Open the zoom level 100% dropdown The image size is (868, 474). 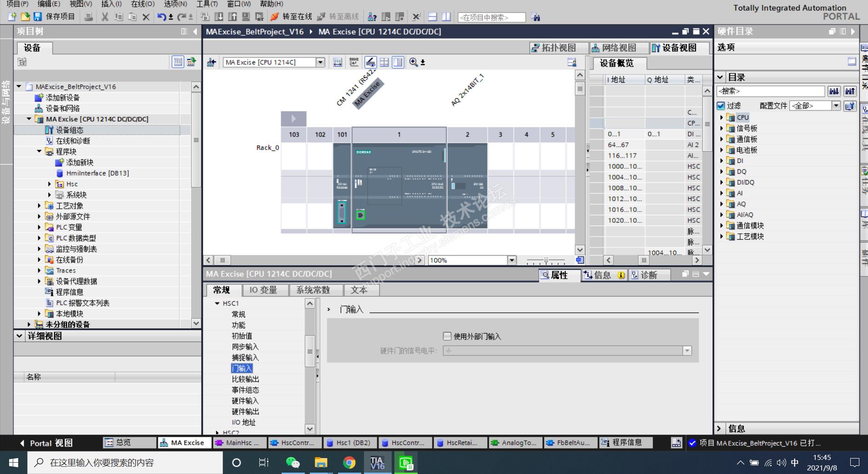(x=512, y=260)
